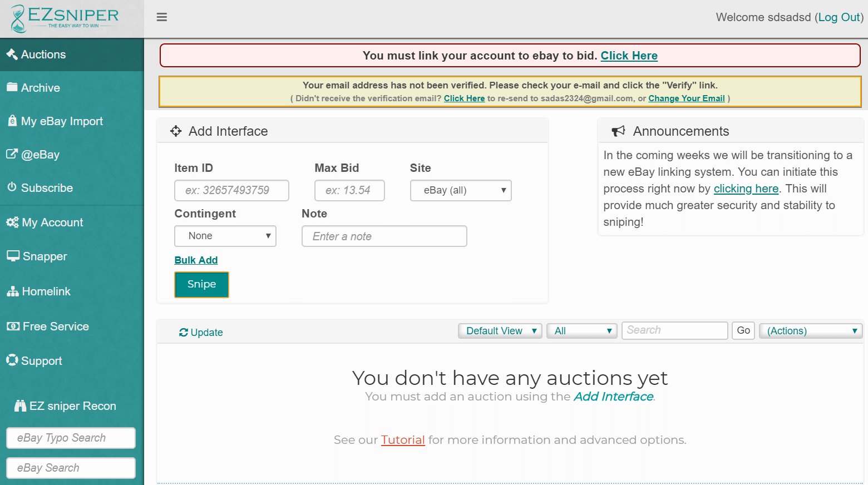Click the Change Your Email link
This screenshot has height=485, width=868.
point(687,98)
